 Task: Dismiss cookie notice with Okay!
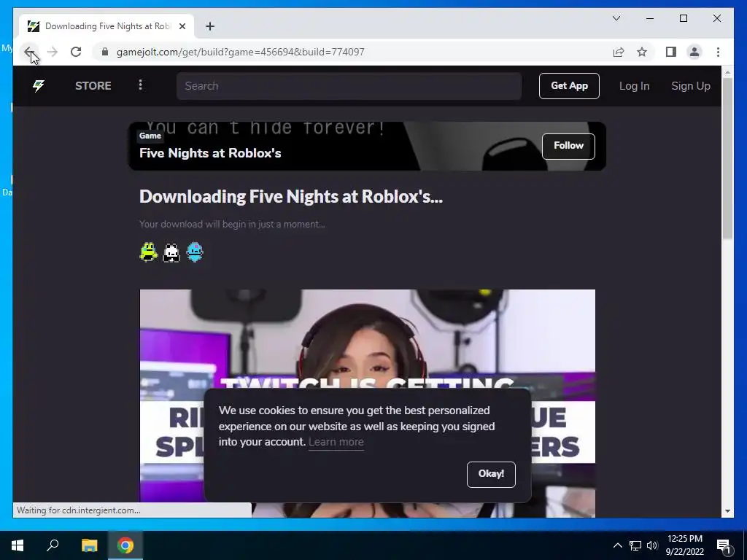491,474
